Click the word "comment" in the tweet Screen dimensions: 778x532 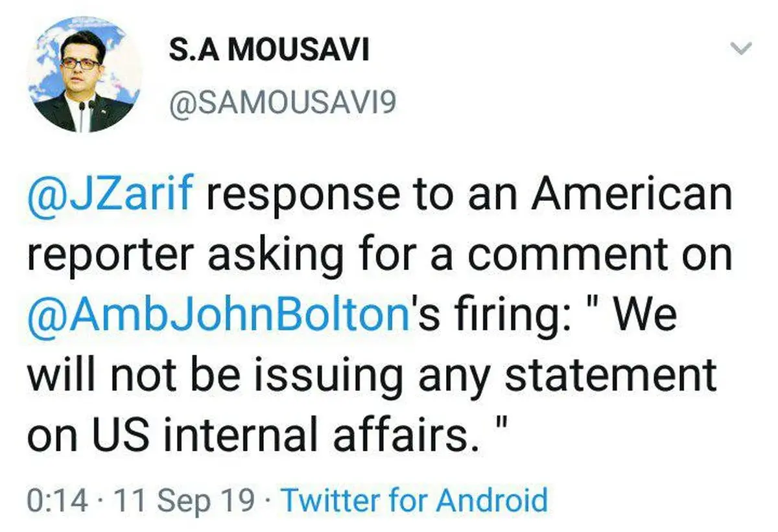[570, 255]
